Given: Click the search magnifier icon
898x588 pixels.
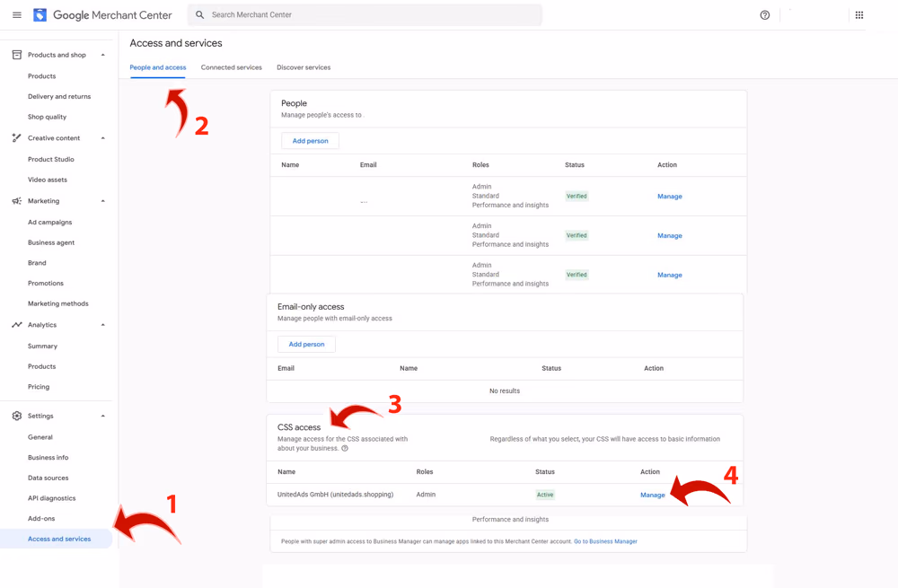Looking at the screenshot, I should pos(200,15).
